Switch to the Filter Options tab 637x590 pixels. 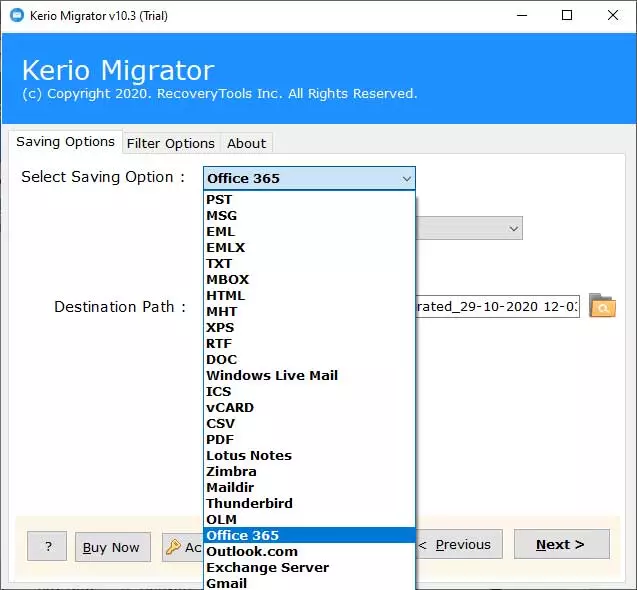(x=170, y=143)
